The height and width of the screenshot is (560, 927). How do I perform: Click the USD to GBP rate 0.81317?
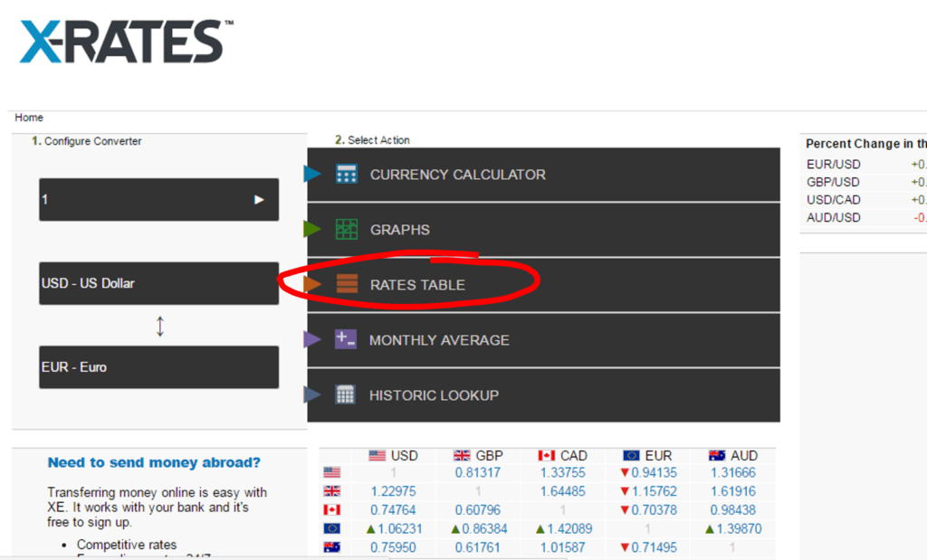point(477,472)
